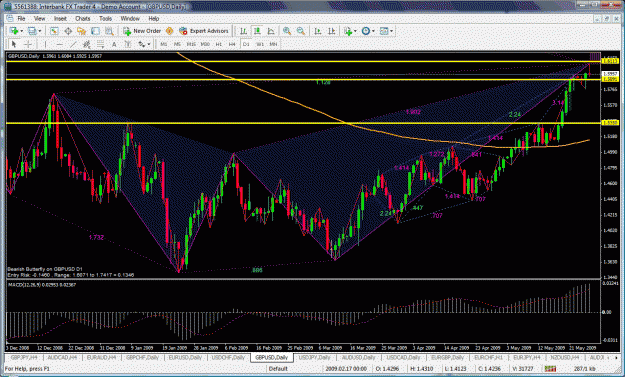Switch to the W1 timeframe
Image resolution: width=625 pixels, height=377 pixels.
click(259, 44)
